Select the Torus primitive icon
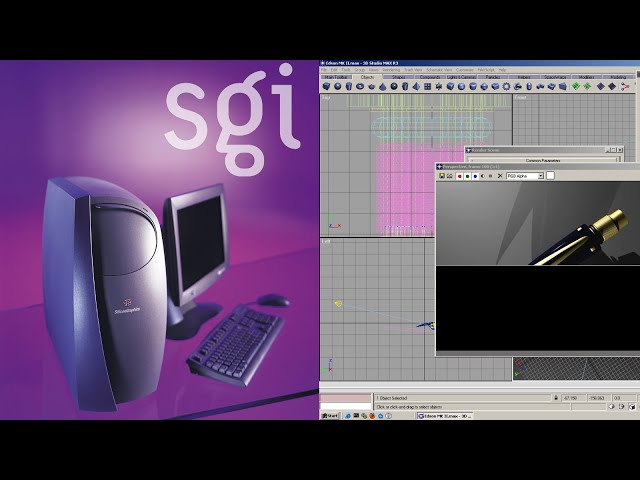This screenshot has height=480, width=640. coord(360,86)
